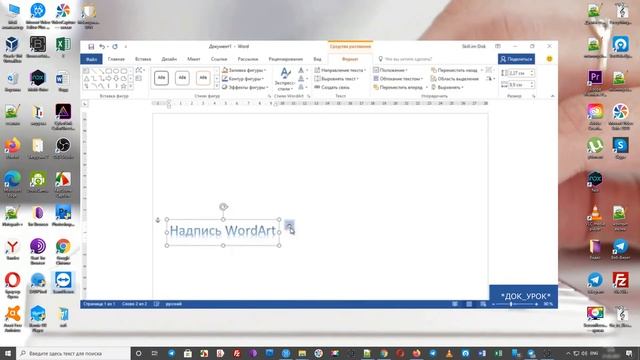640x360 pixels.
Task: Switch to the Дизайн tab
Action: pyautogui.click(x=169, y=59)
